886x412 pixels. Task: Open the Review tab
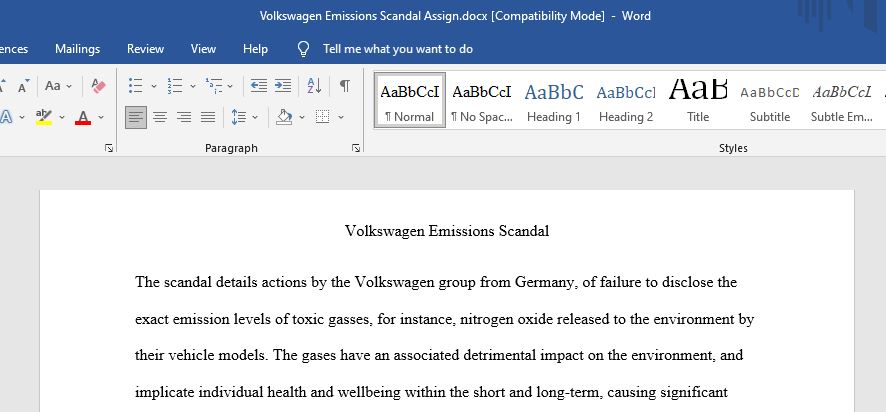click(145, 49)
